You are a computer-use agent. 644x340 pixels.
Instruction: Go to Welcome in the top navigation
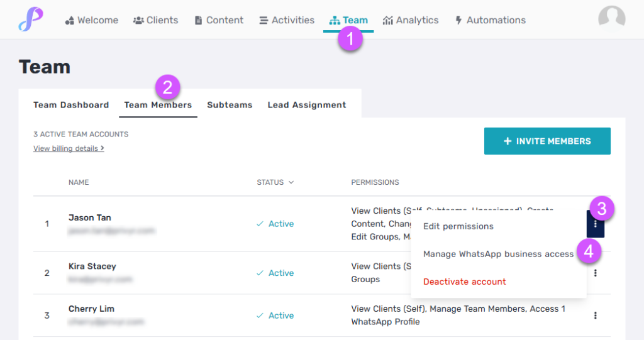[x=92, y=20]
